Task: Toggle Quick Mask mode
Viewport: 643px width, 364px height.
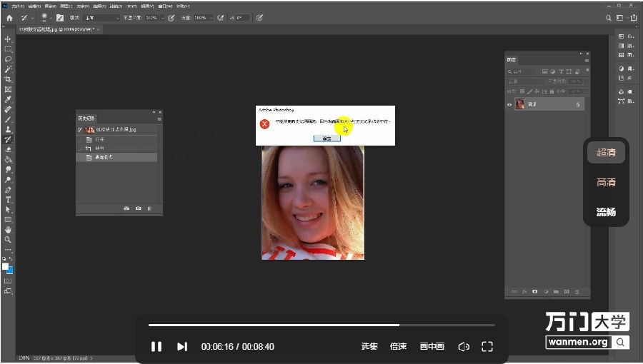Action: (x=8, y=281)
